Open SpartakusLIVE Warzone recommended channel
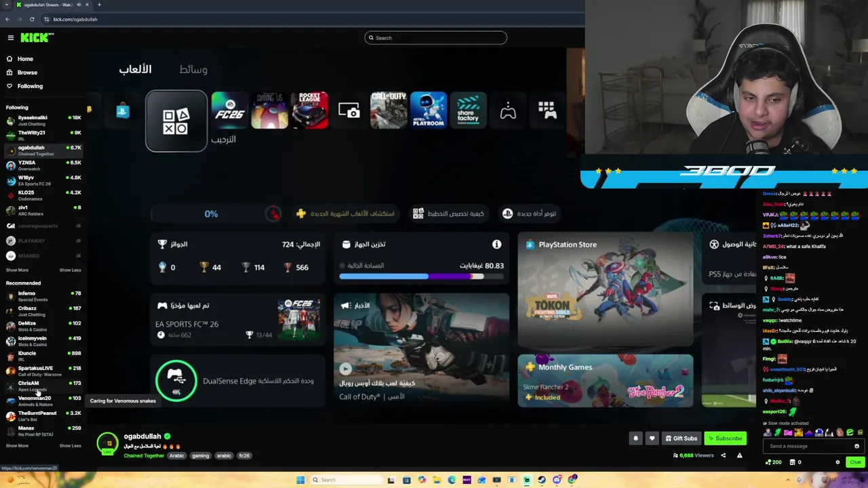868x488 pixels. click(x=43, y=371)
